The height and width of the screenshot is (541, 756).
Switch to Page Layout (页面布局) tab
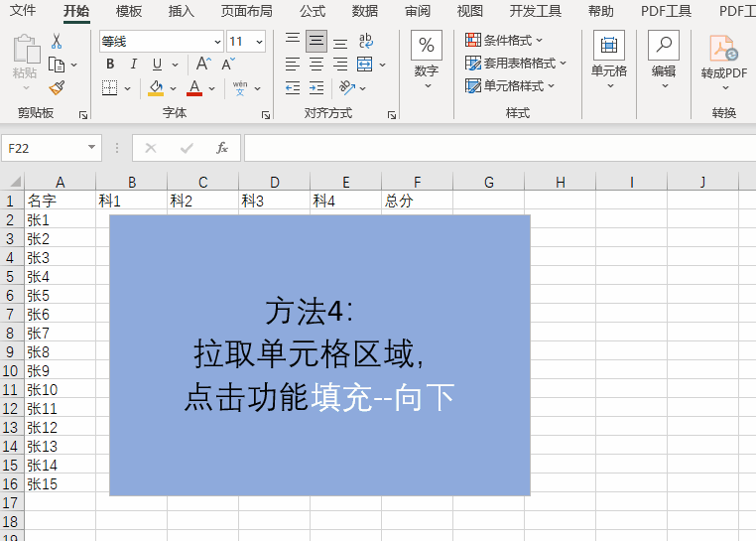click(x=247, y=11)
